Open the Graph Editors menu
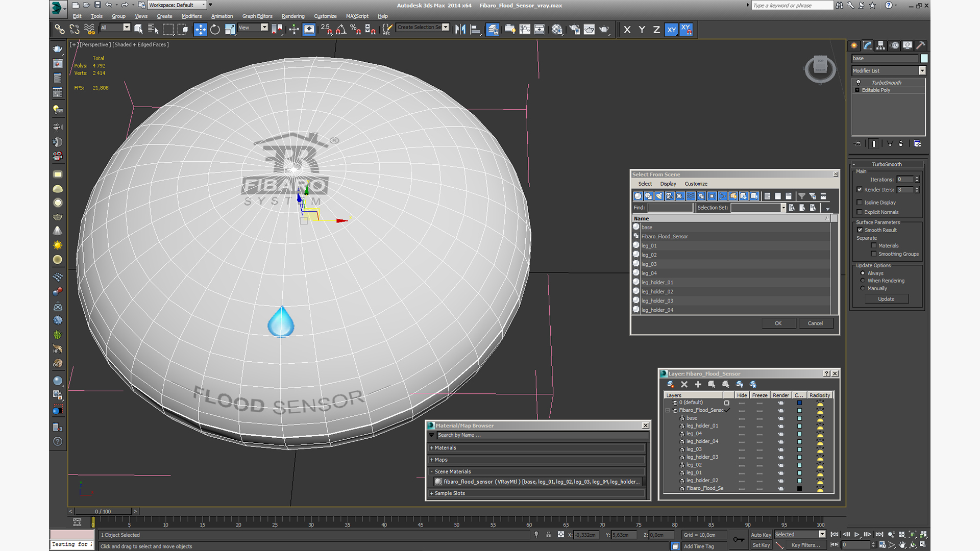Viewport: 980px width, 551px height. (x=257, y=16)
